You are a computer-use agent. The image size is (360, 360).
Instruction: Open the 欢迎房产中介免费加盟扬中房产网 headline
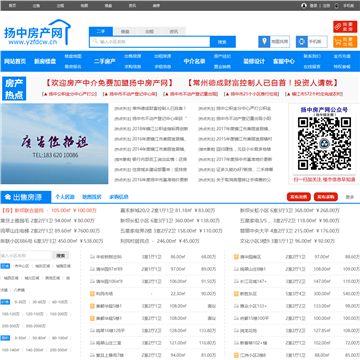[x=110, y=83]
